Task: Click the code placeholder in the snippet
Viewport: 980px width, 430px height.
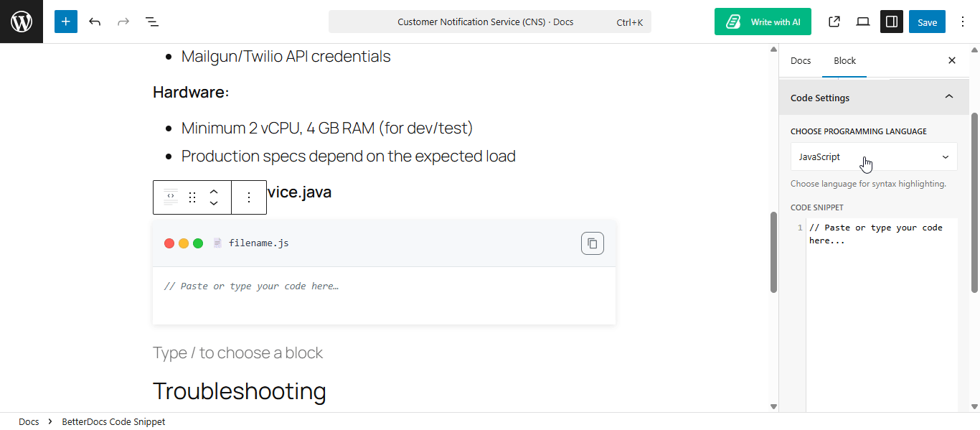Action: point(251,286)
